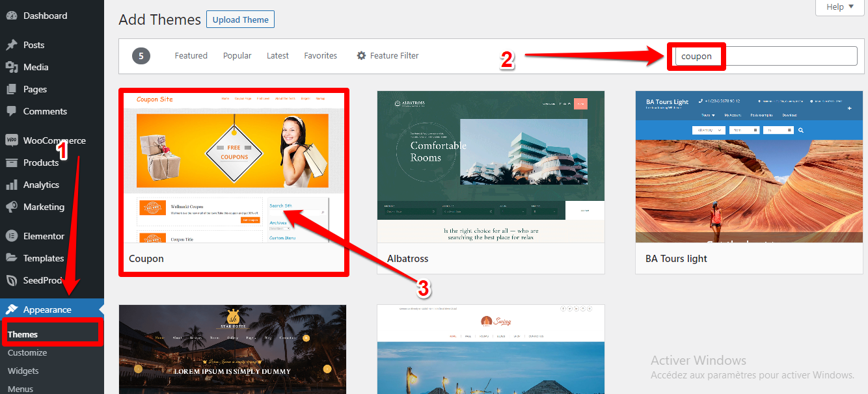This screenshot has height=394, width=868.
Task: Click the WooCommerce logo icon
Action: [11, 140]
